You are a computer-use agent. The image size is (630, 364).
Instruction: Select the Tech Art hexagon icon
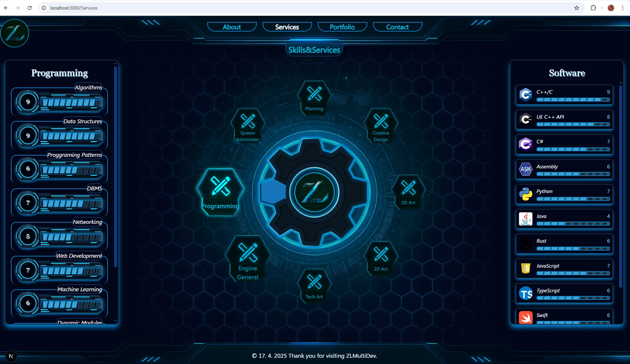point(314,286)
